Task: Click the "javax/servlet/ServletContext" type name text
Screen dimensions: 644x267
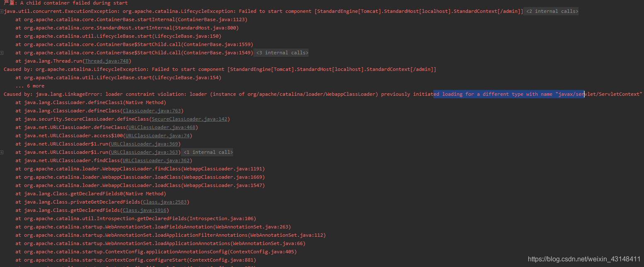Action: (x=599, y=94)
